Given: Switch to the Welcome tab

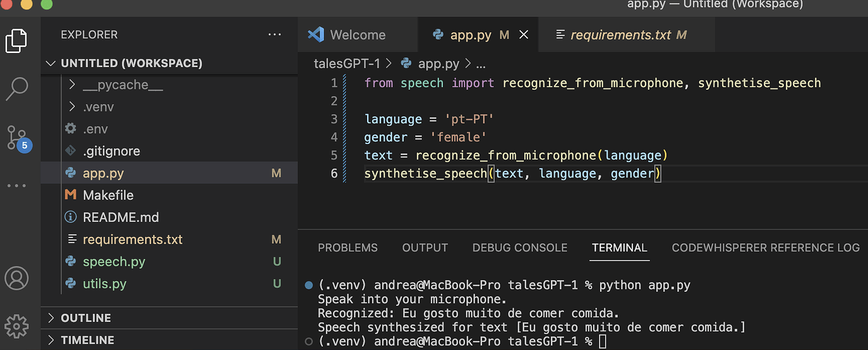Looking at the screenshot, I should click(x=358, y=35).
